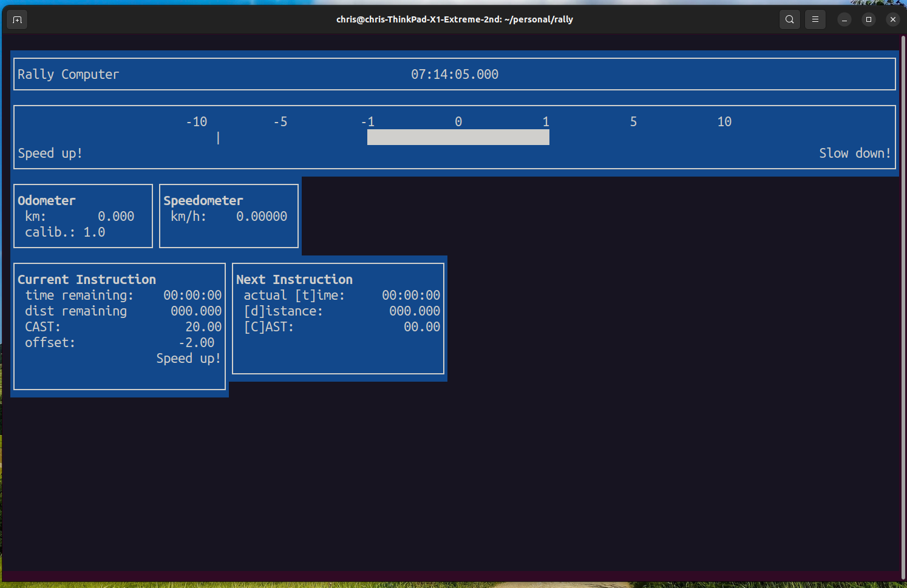Click 'Speed up!' in the gauge panel
The width and height of the screenshot is (907, 588).
coord(50,153)
